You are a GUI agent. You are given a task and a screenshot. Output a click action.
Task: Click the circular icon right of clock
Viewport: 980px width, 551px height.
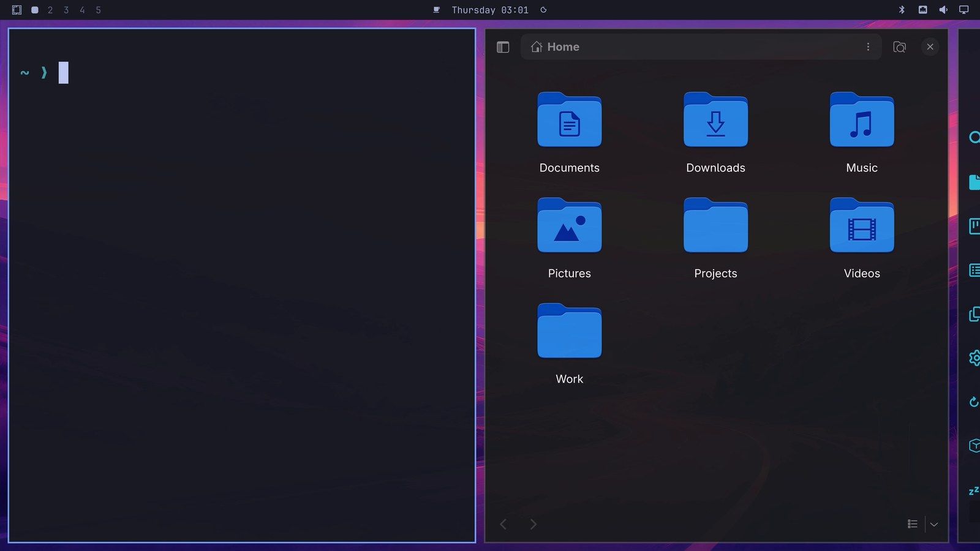click(x=543, y=10)
